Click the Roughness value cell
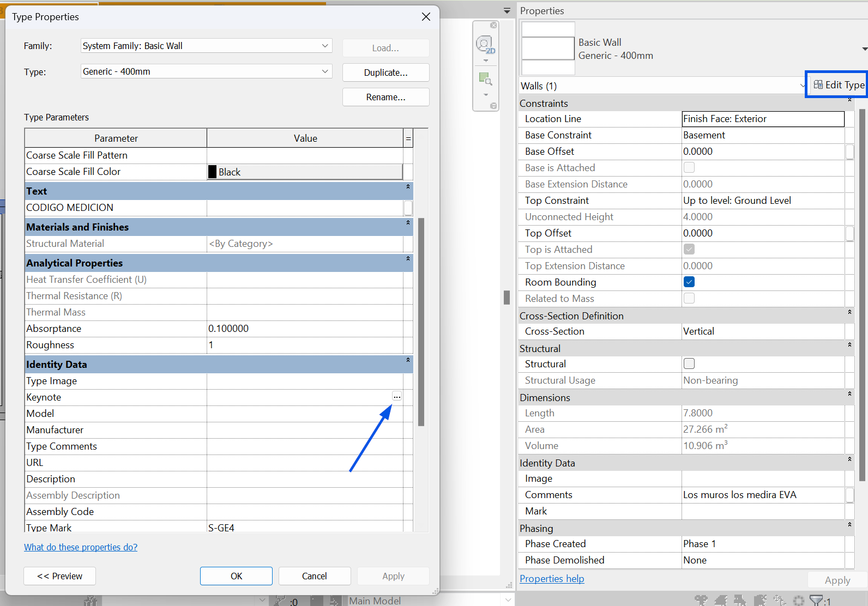The height and width of the screenshot is (606, 868). point(305,345)
